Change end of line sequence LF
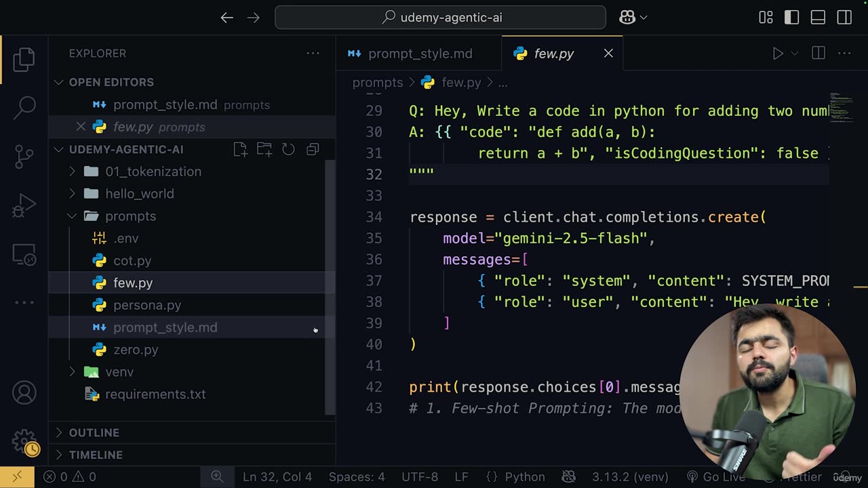Screen dimensions: 868x488 tap(461, 476)
